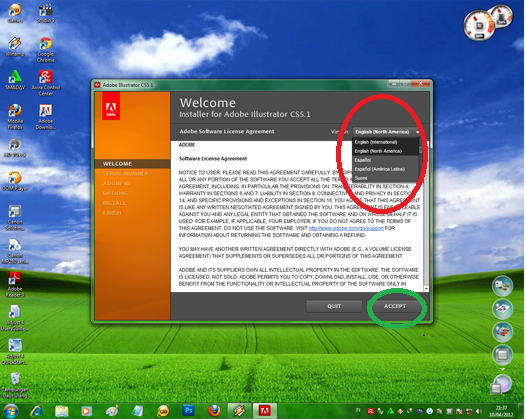Click the Avira icon in system tray
Viewport: 526px width, 419px height.
(x=371, y=411)
